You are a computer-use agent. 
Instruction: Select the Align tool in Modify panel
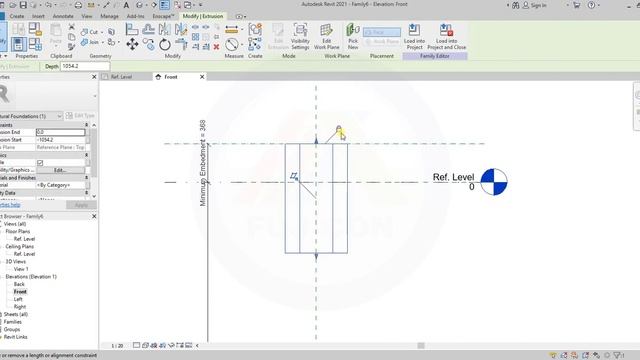coord(132,29)
